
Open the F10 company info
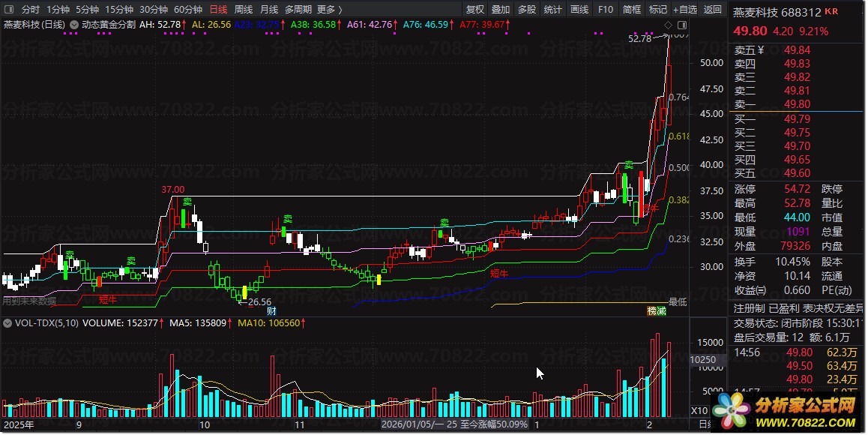[606, 10]
